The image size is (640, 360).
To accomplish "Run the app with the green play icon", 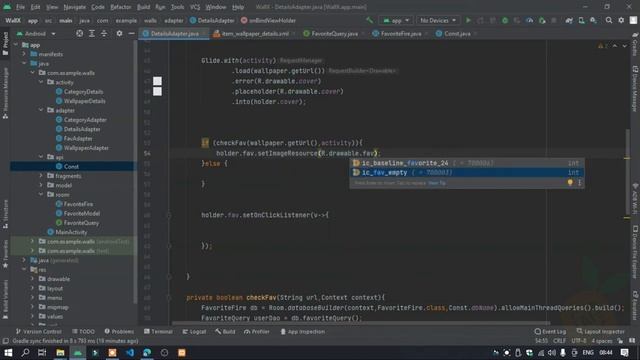I will click(x=468, y=20).
